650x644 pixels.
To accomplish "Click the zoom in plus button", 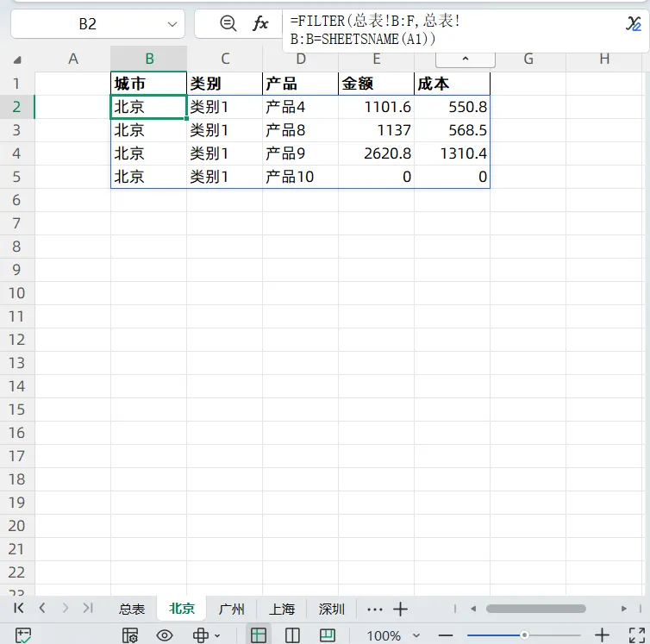I will coord(602,635).
